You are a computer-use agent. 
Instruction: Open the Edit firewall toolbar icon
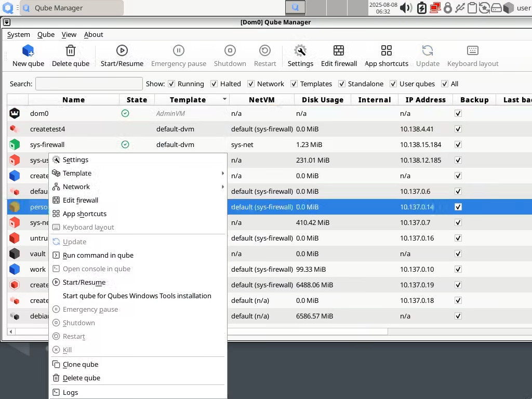point(339,56)
